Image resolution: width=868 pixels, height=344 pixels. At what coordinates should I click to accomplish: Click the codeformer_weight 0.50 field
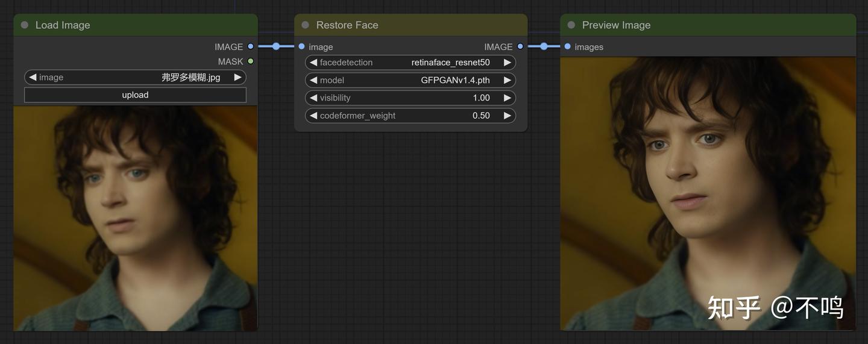coord(410,115)
